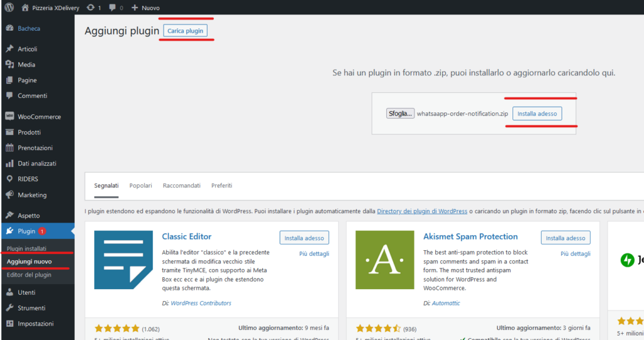Image resolution: width=644 pixels, height=340 pixels.
Task: Click the Impostazioni settings icon
Action: (9, 324)
